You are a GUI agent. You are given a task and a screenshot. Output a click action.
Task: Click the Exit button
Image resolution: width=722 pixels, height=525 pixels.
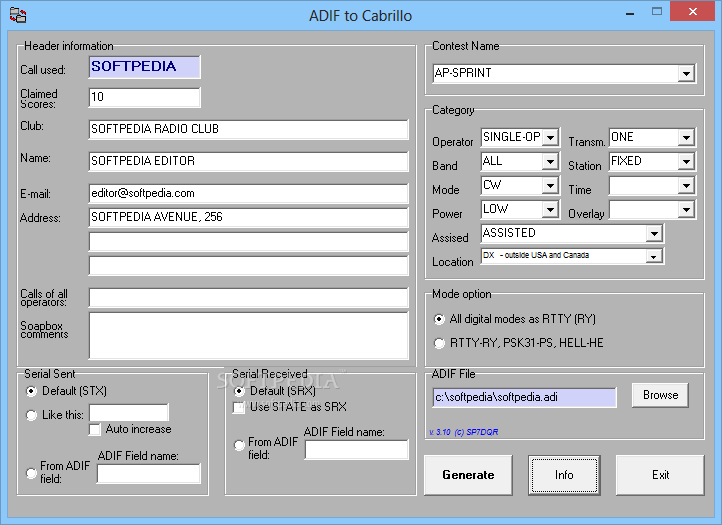pyautogui.click(x=660, y=475)
